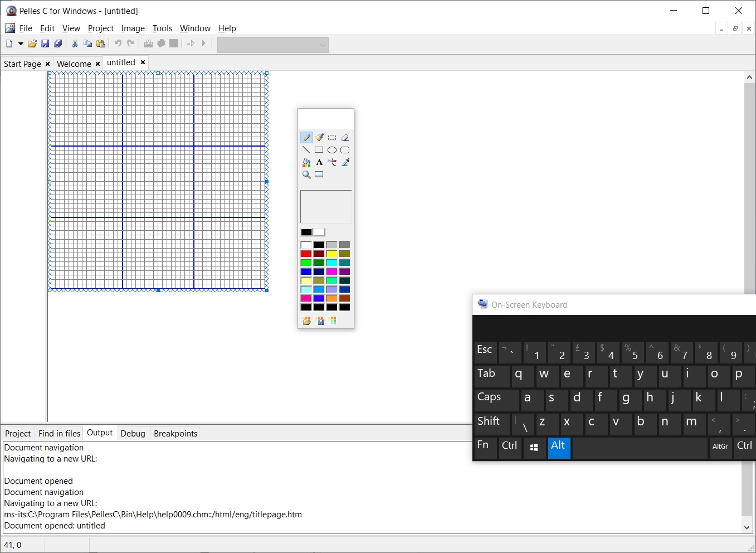The height and width of the screenshot is (553, 756).
Task: Select the Rounded Rectangle tool
Action: coord(345,150)
